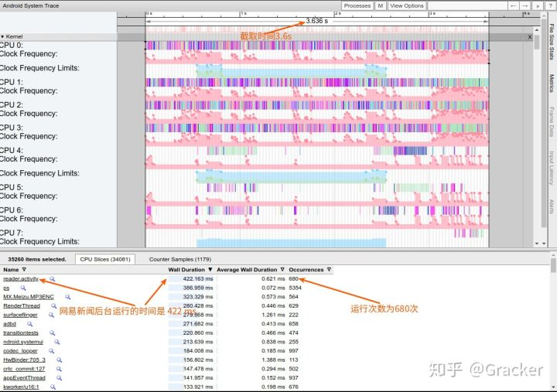Open the appEventThread link

pos(24,378)
